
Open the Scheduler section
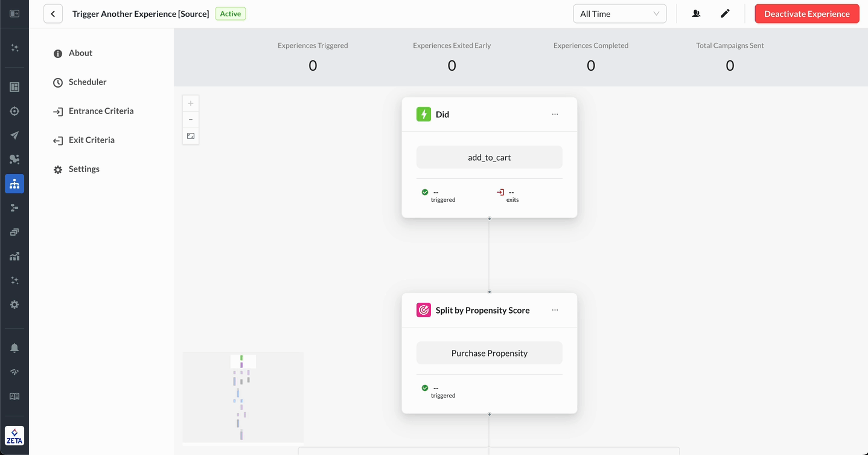[x=87, y=82]
